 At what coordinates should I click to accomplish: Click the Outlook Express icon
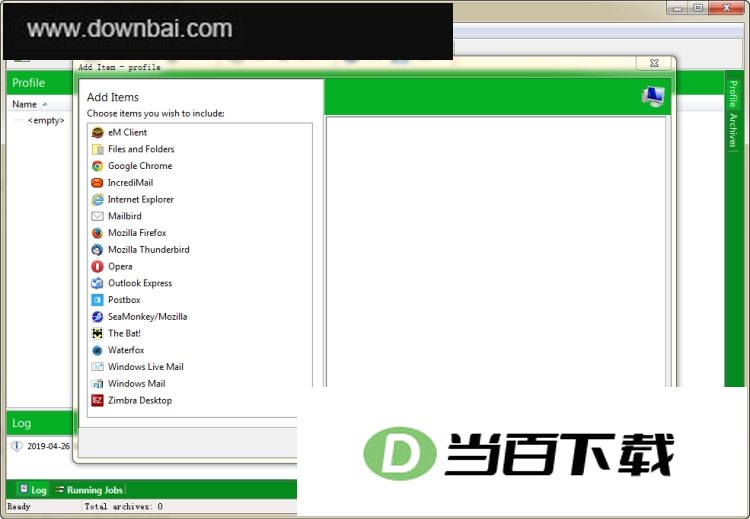tap(98, 283)
